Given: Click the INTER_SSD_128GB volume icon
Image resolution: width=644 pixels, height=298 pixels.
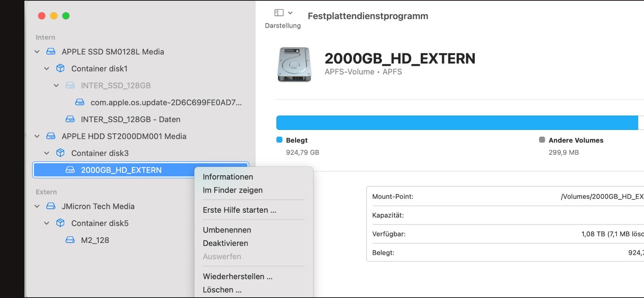Looking at the screenshot, I should coord(70,85).
